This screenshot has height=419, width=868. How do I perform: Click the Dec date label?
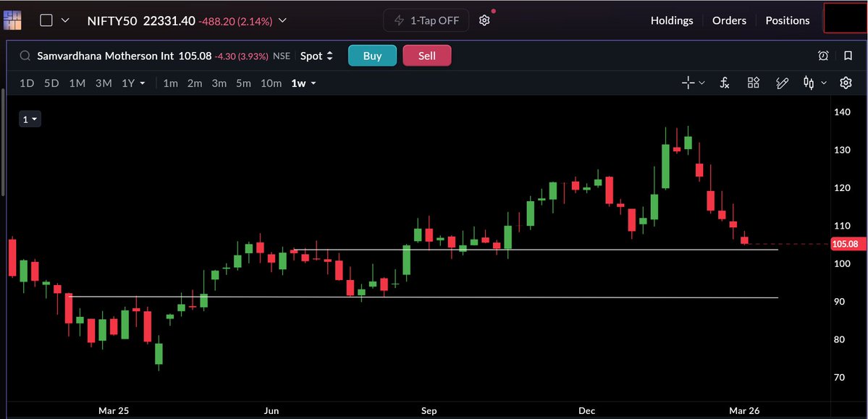[x=587, y=411]
